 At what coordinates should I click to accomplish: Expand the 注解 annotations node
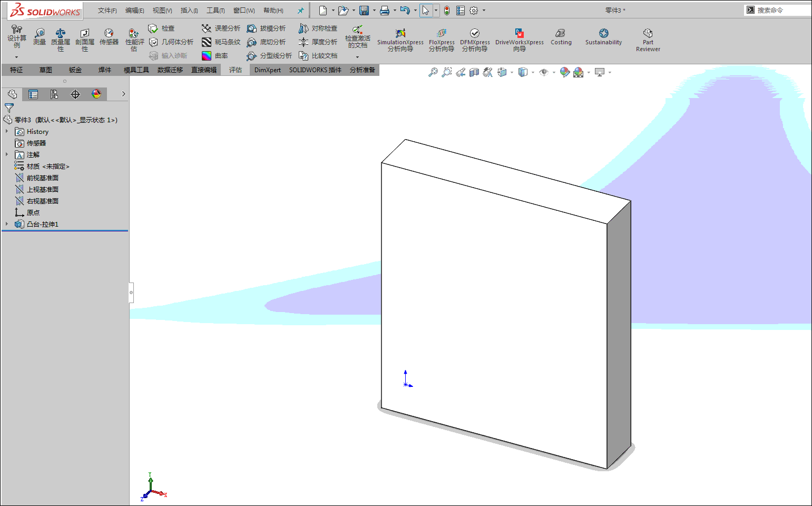click(x=7, y=154)
